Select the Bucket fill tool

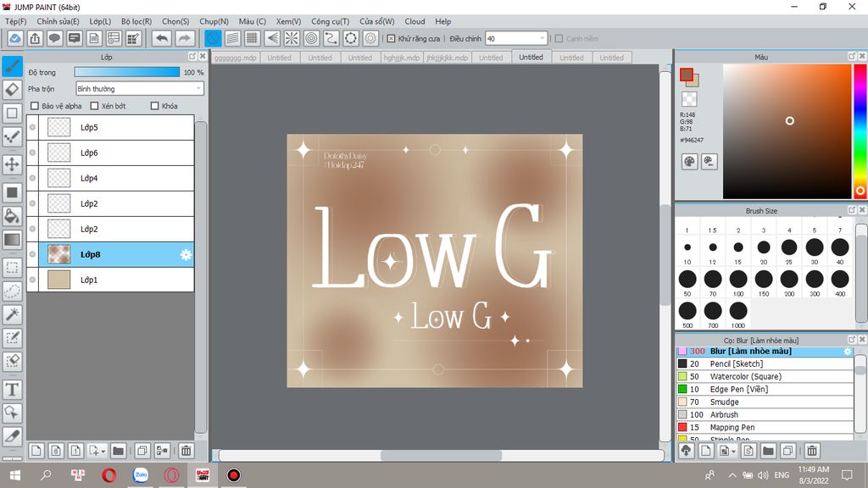pos(12,216)
